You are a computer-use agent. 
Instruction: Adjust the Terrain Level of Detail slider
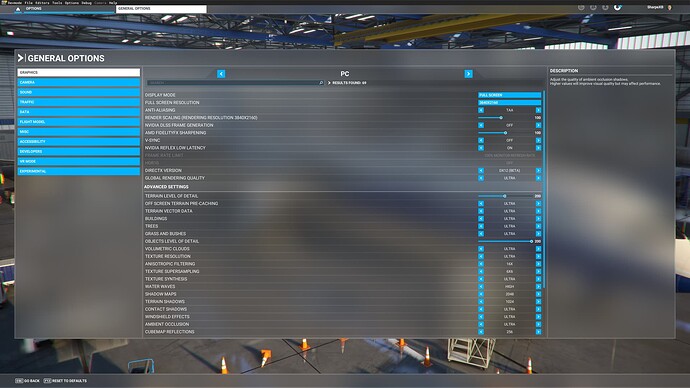click(506, 196)
